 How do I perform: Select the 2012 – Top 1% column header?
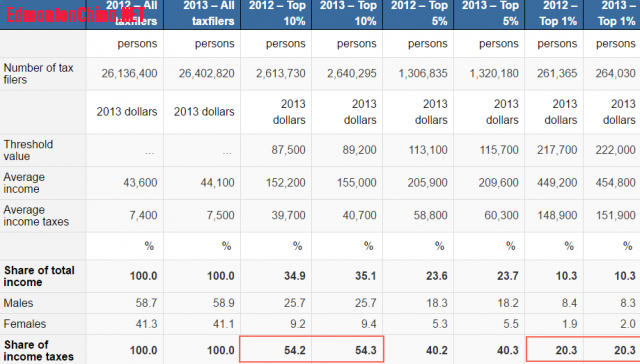coord(554,14)
